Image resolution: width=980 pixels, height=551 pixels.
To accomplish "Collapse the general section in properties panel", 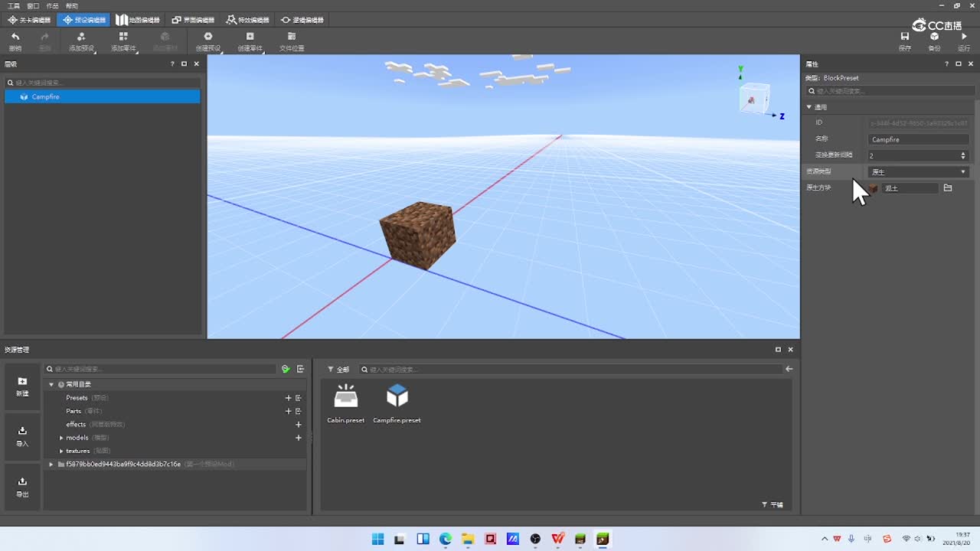I will pyautogui.click(x=809, y=107).
